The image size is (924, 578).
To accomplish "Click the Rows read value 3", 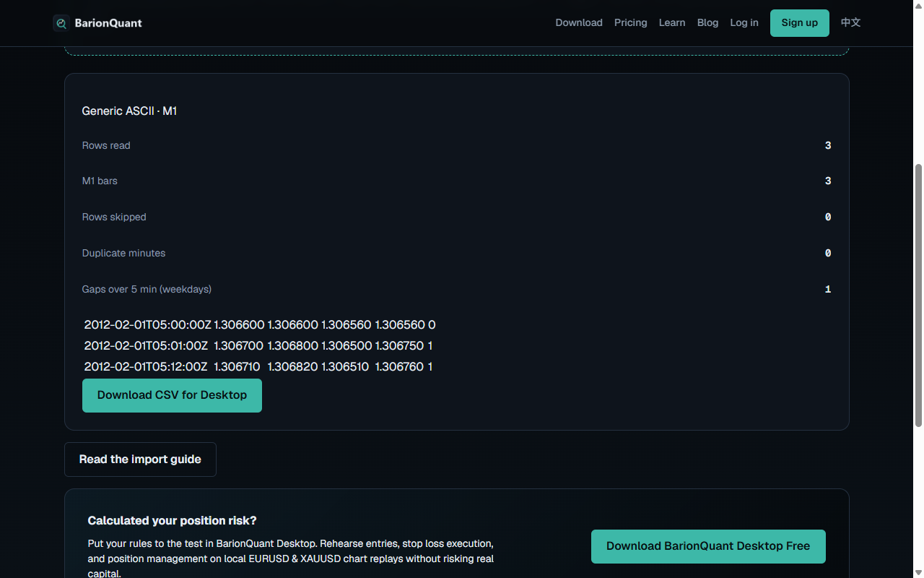I will (x=828, y=145).
